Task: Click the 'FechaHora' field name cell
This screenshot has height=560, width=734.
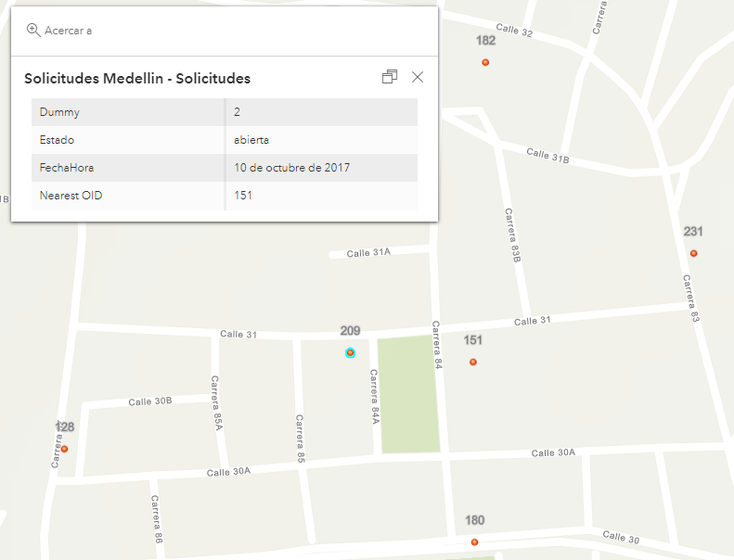Action: click(x=128, y=168)
